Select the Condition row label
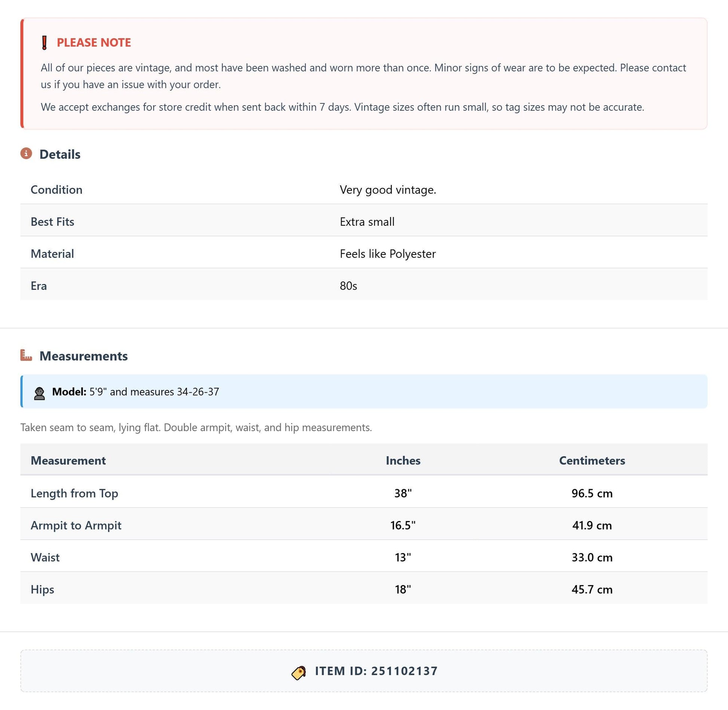728x710 pixels. pyautogui.click(x=56, y=190)
